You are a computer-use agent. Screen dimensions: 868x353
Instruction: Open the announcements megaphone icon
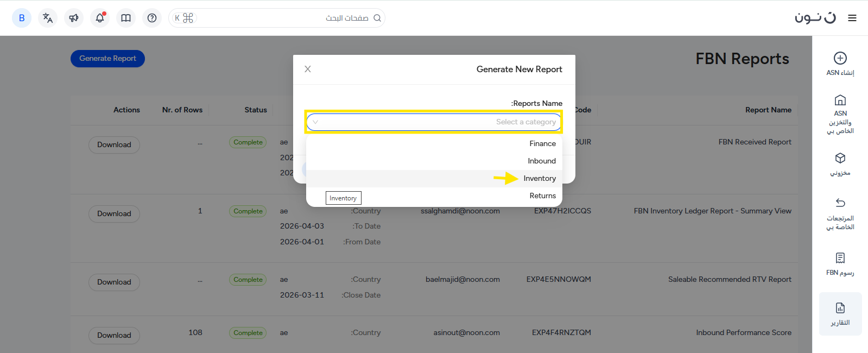pyautogui.click(x=74, y=18)
